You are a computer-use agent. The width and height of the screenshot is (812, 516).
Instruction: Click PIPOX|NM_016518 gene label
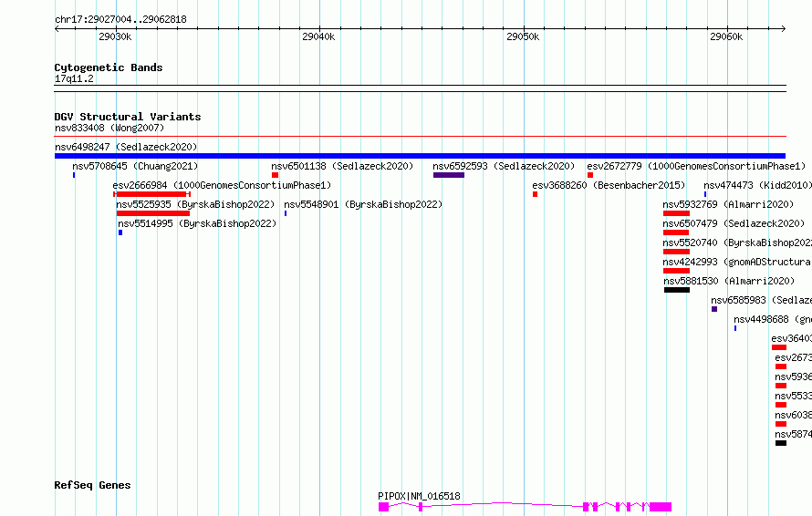pos(419,496)
